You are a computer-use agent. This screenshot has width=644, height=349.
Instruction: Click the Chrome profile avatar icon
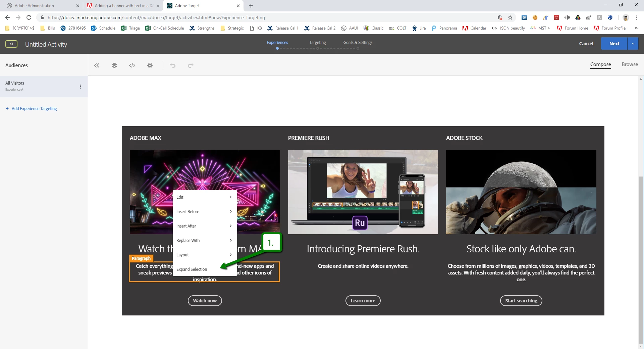626,17
